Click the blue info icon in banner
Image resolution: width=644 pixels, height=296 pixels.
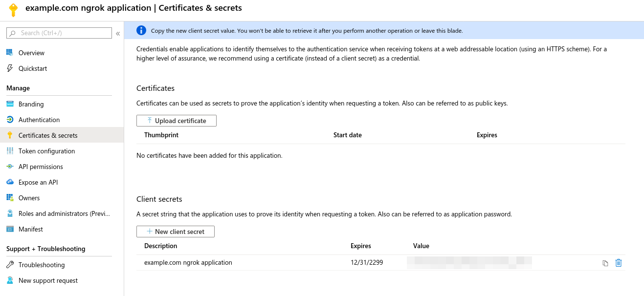(x=141, y=30)
